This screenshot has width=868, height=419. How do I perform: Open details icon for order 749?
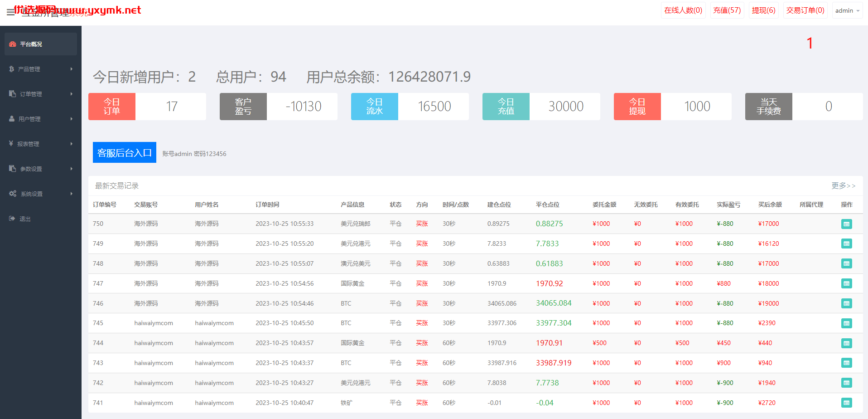tap(846, 244)
